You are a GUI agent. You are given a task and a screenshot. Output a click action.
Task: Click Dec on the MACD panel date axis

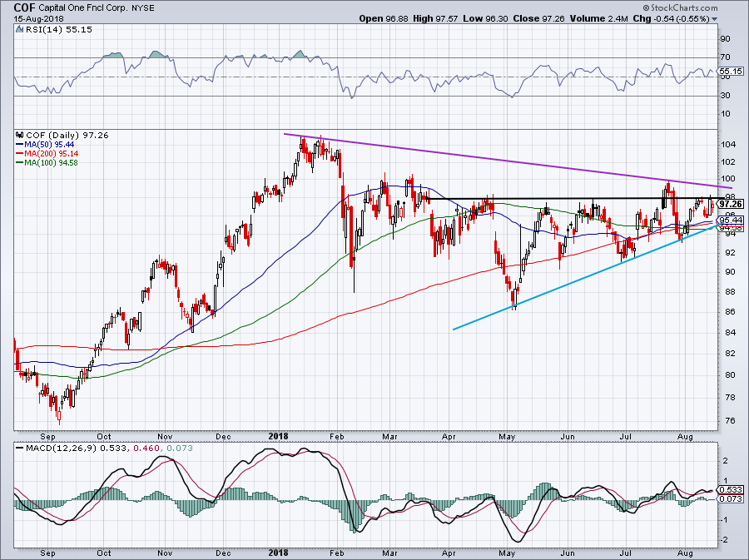tap(223, 553)
